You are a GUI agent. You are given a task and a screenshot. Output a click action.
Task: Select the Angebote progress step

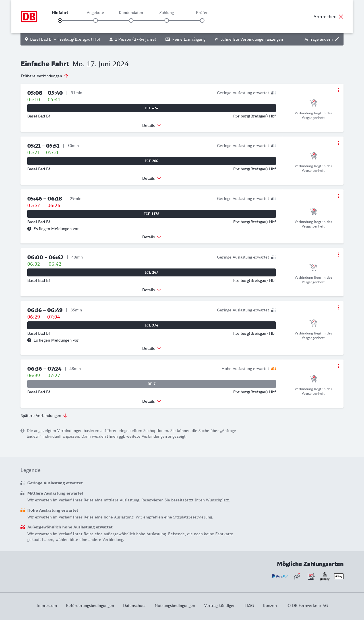coord(96,20)
